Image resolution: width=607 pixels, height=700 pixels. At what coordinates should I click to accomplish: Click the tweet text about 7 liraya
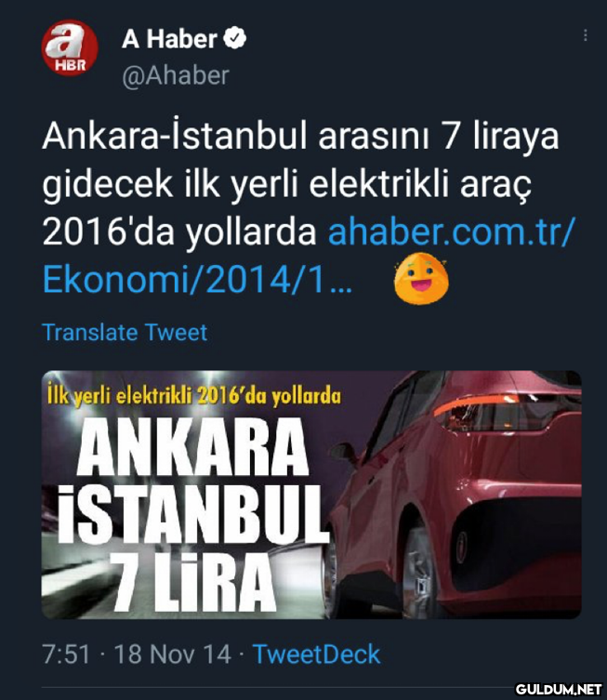[300, 183]
